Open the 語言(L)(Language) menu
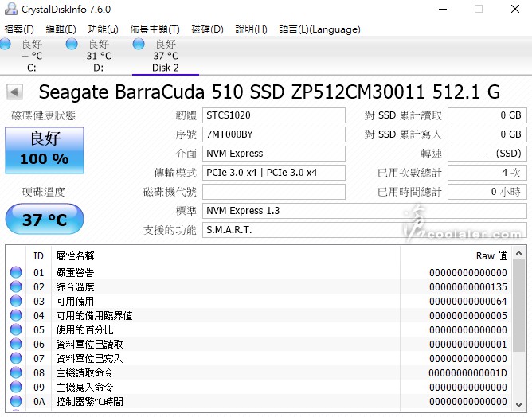 pos(319,29)
